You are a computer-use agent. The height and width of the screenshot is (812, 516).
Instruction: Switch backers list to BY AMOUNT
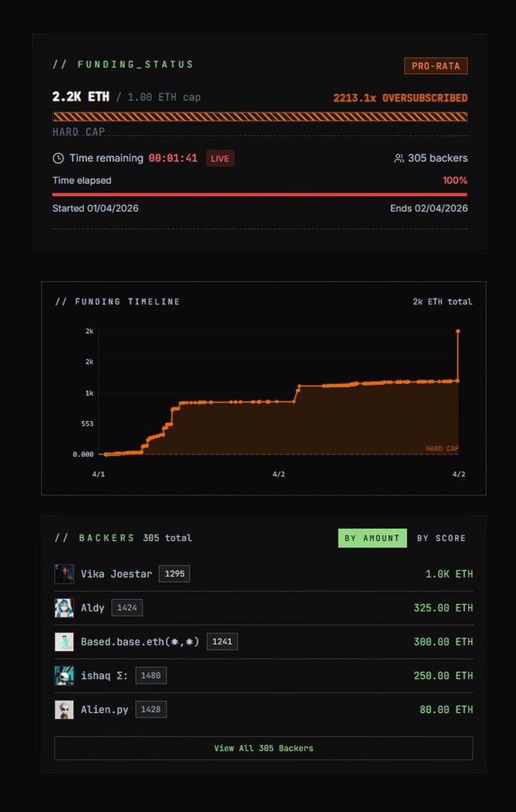(372, 538)
